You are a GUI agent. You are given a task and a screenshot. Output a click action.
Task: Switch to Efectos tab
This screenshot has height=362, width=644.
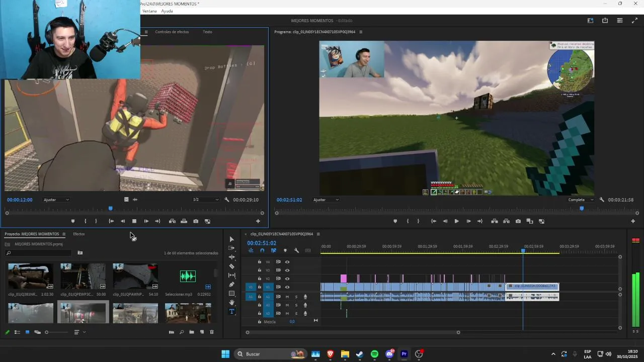coord(79,234)
